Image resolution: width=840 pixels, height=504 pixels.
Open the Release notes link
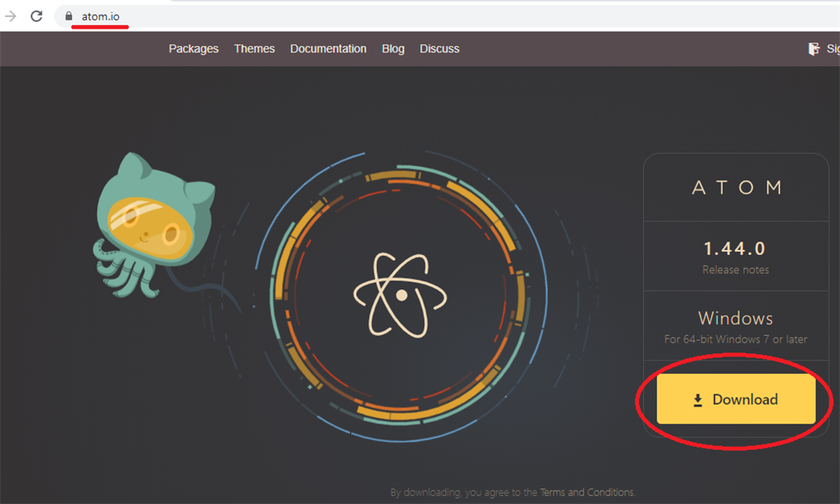[736, 270]
